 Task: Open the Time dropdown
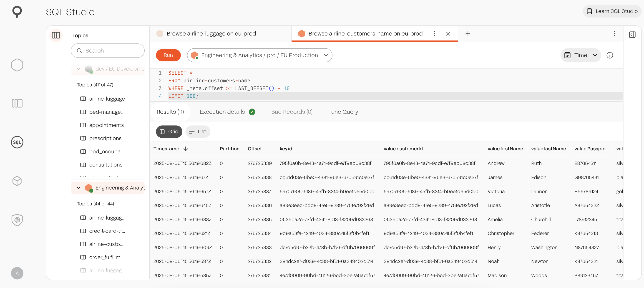(x=581, y=55)
